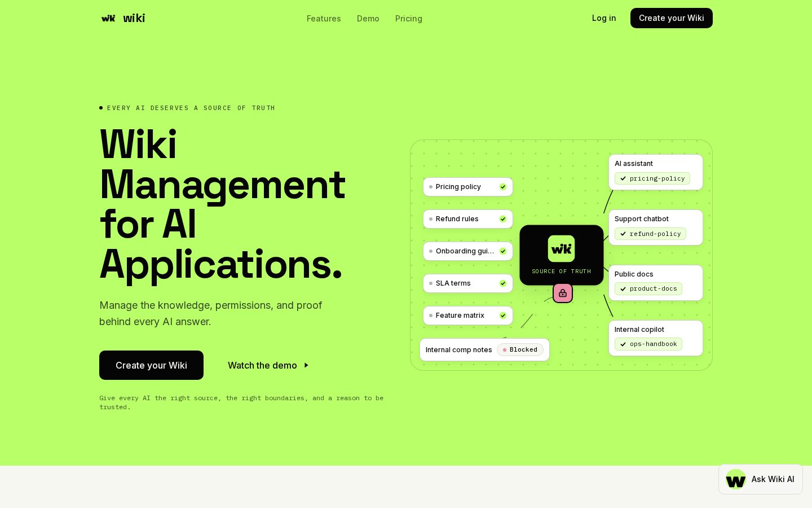Image resolution: width=812 pixels, height=508 pixels.
Task: Open the Watch the demo link
Action: point(268,365)
